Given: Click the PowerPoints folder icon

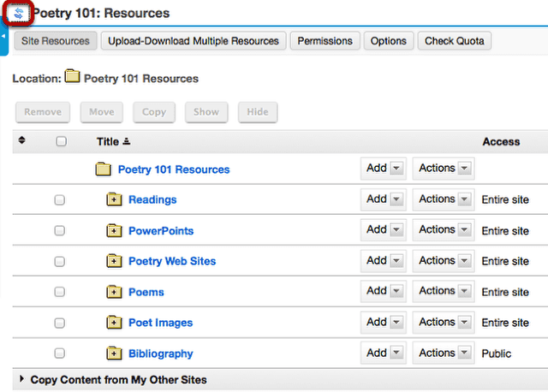Looking at the screenshot, I should 114,230.
